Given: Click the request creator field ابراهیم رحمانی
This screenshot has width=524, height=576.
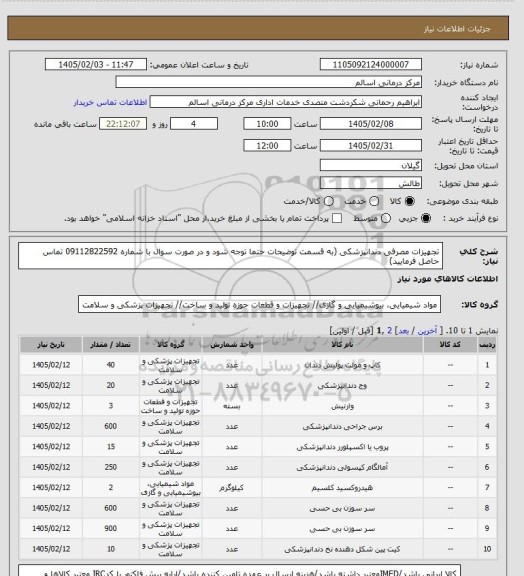Looking at the screenshot, I should pyautogui.click(x=286, y=102).
